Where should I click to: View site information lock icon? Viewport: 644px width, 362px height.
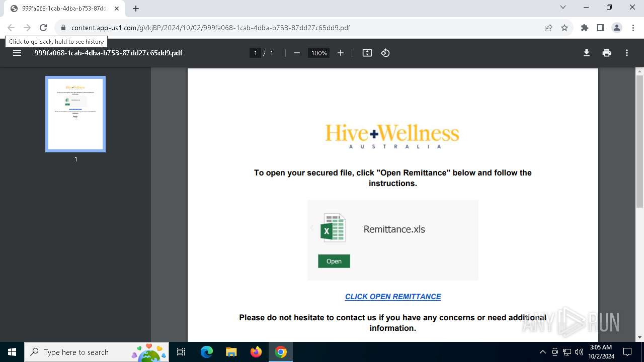pyautogui.click(x=63, y=28)
